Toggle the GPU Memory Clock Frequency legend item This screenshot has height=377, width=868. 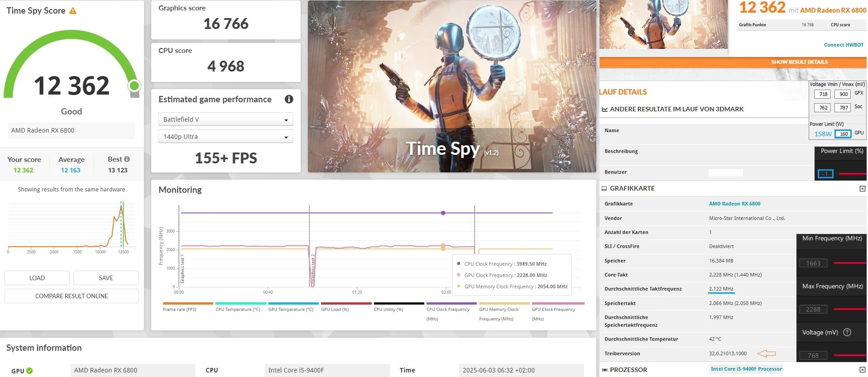pos(504,311)
